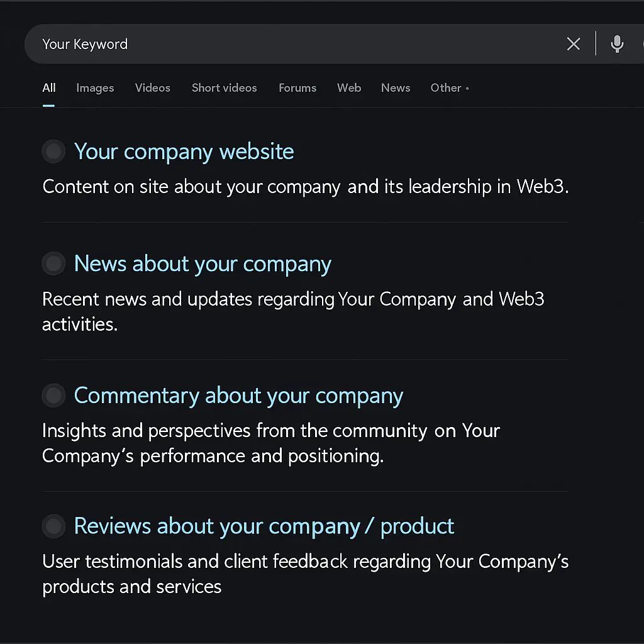
Task: Click into the Your Keyword search field
Action: 283,44
